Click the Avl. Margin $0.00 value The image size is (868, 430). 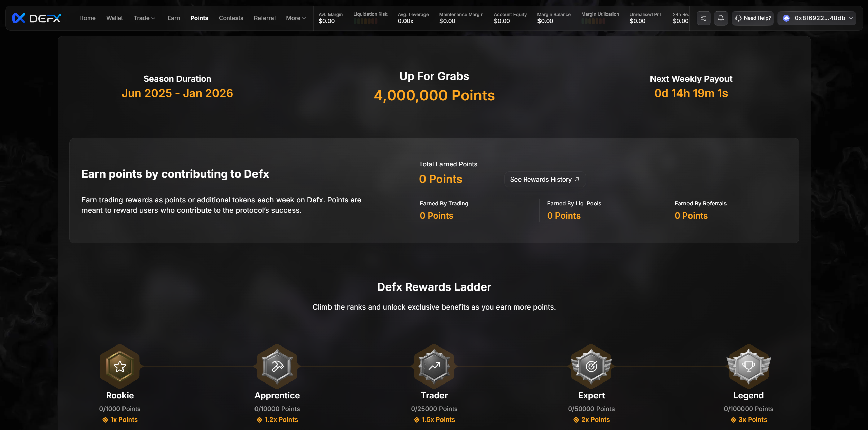[327, 21]
